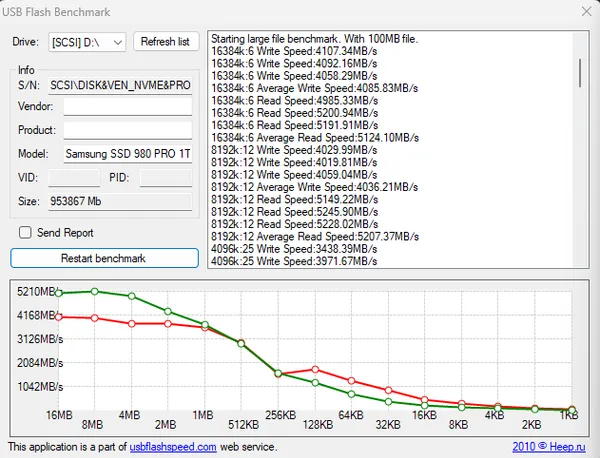600x458 pixels.
Task: Enable the Send Report checkbox
Action: tap(25, 232)
